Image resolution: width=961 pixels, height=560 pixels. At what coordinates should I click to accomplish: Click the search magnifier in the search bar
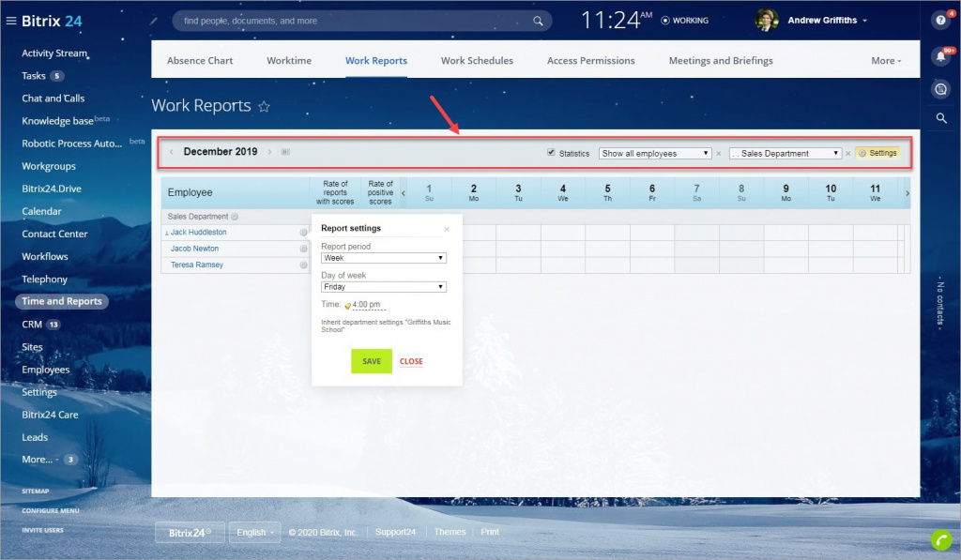pyautogui.click(x=538, y=21)
